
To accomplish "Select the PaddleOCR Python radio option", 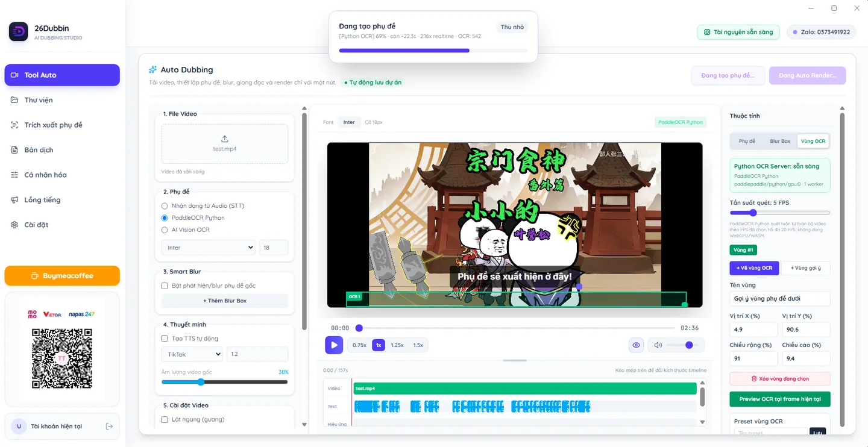I will coord(165,218).
